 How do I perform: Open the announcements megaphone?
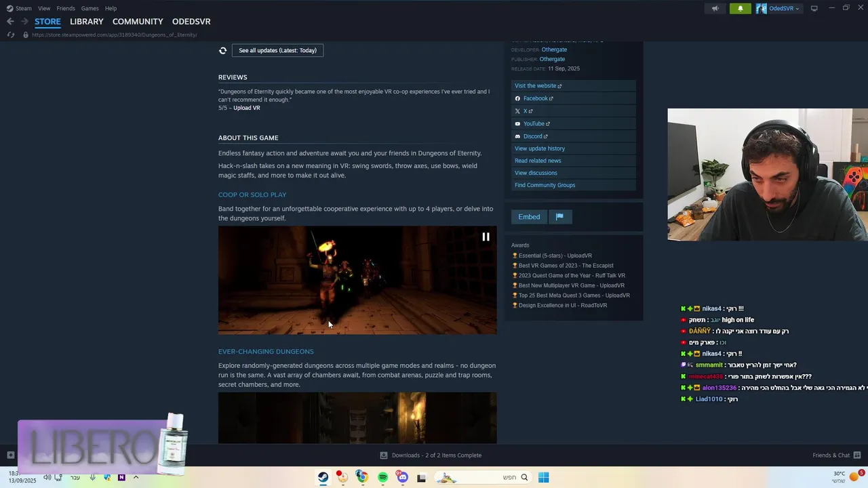click(715, 8)
